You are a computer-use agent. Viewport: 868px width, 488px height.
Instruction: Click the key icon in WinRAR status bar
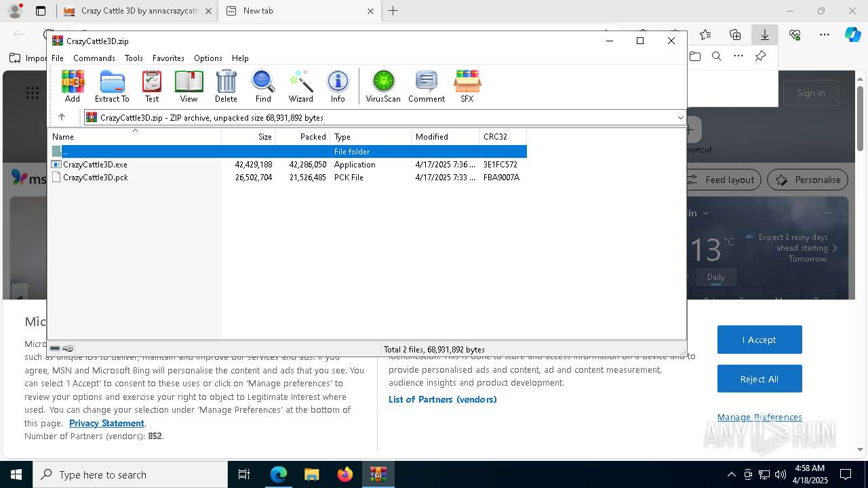point(68,348)
